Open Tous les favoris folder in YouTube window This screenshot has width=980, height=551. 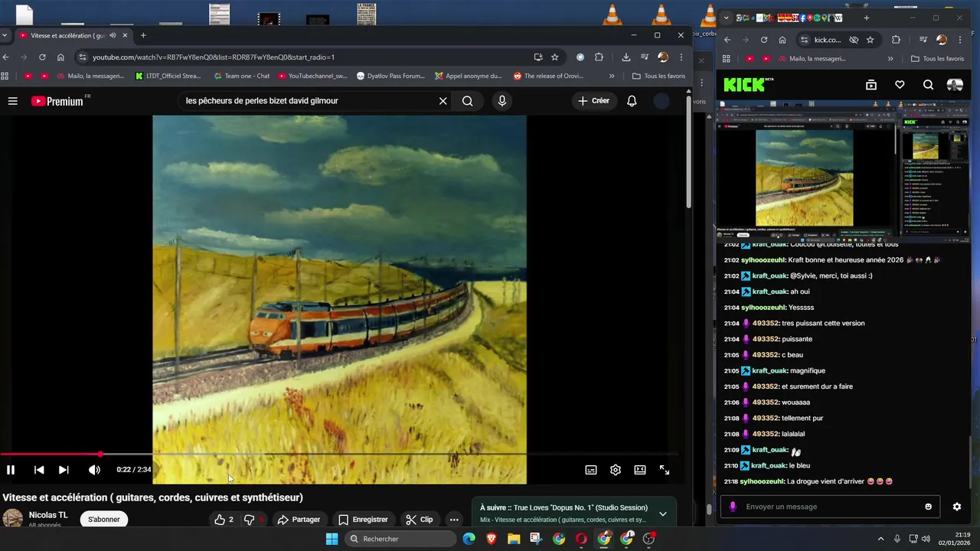click(659, 76)
